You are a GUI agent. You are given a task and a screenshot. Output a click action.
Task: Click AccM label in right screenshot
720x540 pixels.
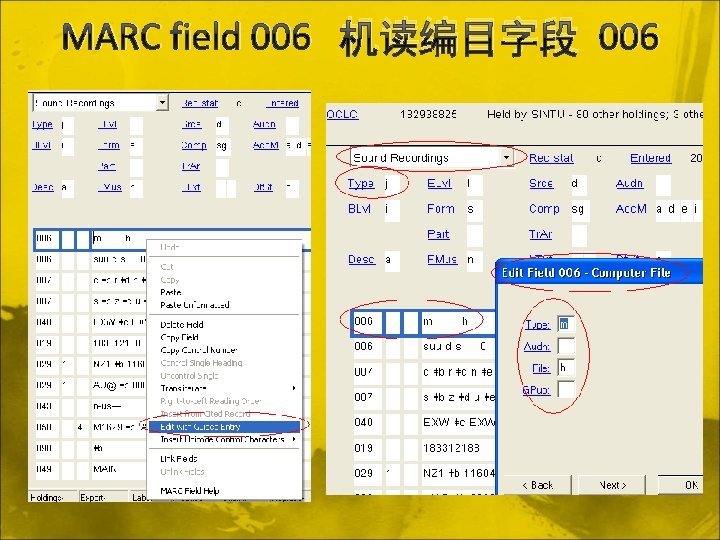click(x=631, y=209)
